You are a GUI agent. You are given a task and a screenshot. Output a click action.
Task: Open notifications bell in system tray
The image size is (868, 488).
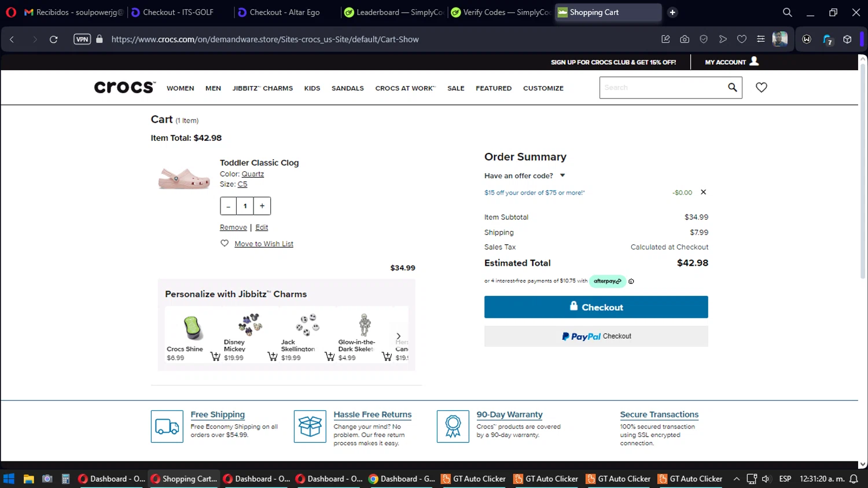(x=854, y=479)
